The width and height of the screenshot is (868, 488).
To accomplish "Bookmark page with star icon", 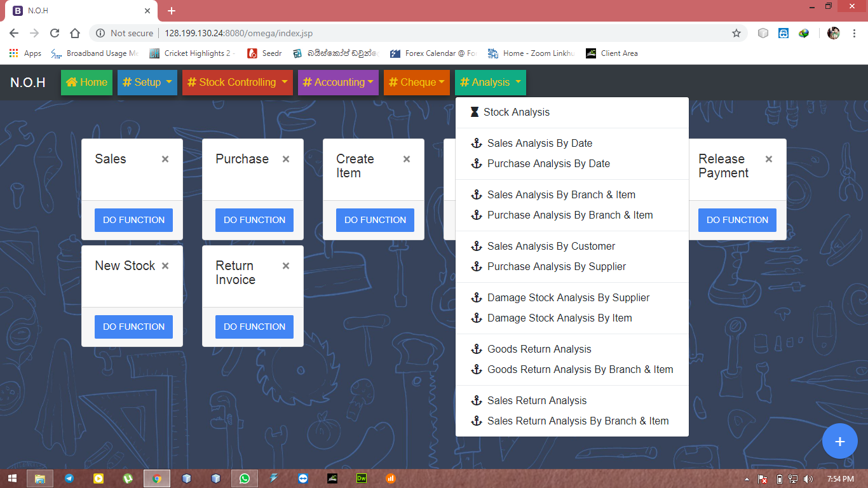I will 736,33.
